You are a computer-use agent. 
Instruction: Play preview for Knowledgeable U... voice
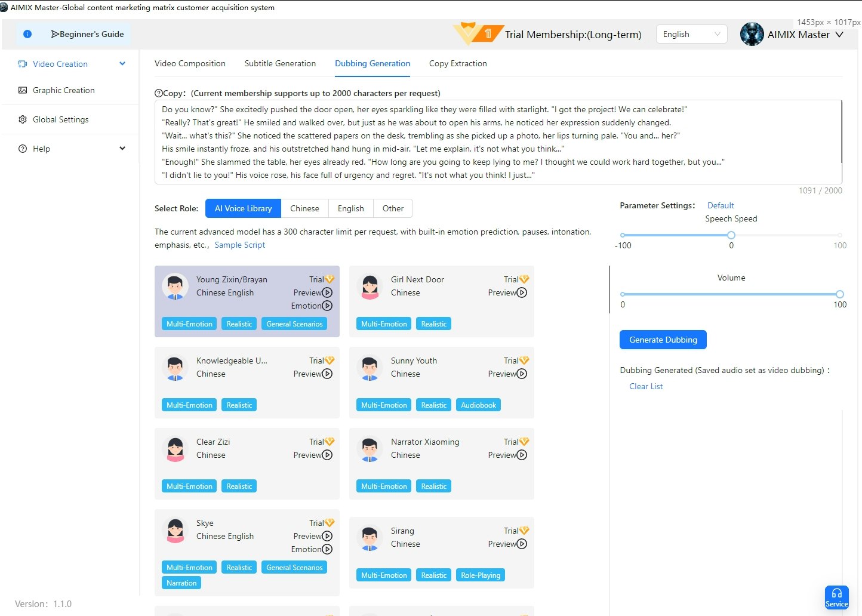coord(327,374)
